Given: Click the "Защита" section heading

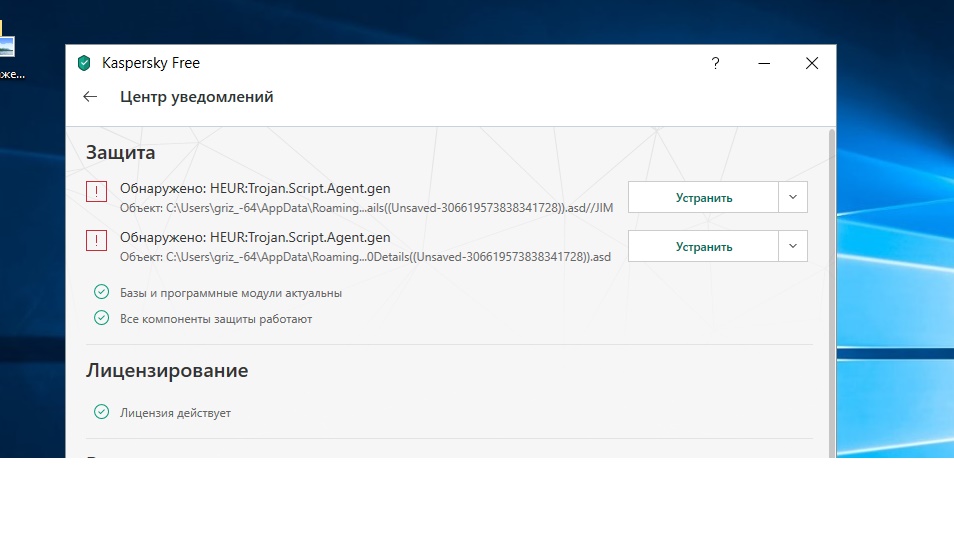Looking at the screenshot, I should [120, 153].
